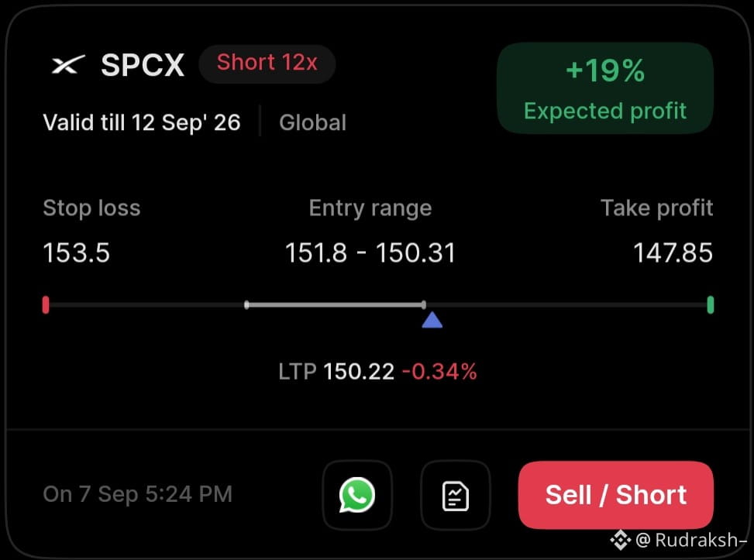This screenshot has height=560, width=754.
Task: Click the red stop loss marker
Action: pos(46,304)
